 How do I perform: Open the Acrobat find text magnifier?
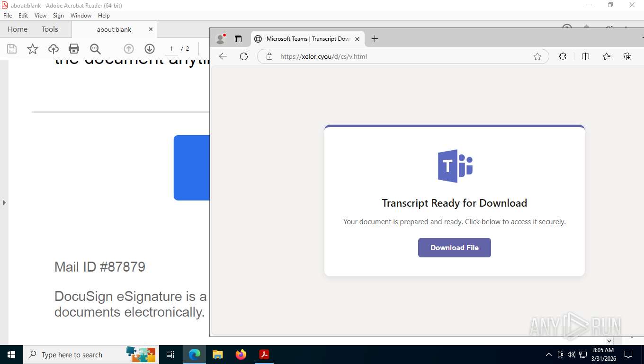[95, 49]
